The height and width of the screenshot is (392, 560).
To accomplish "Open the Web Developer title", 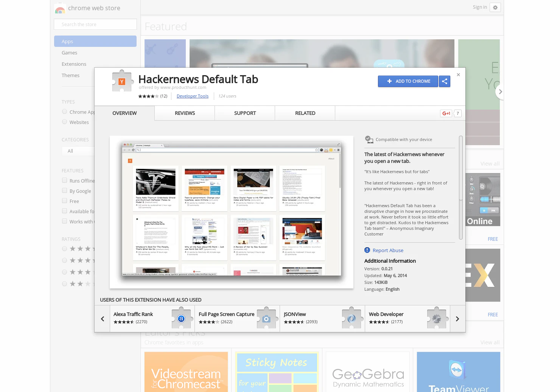I will [x=386, y=314].
